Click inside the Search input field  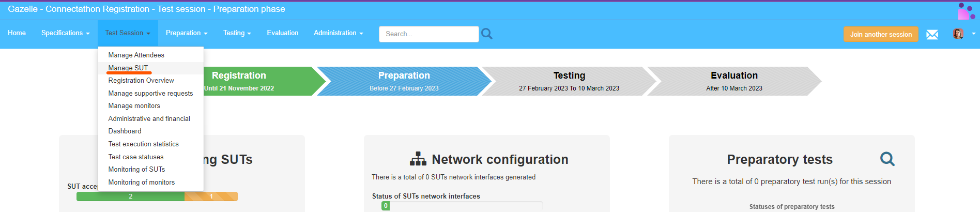(x=428, y=34)
